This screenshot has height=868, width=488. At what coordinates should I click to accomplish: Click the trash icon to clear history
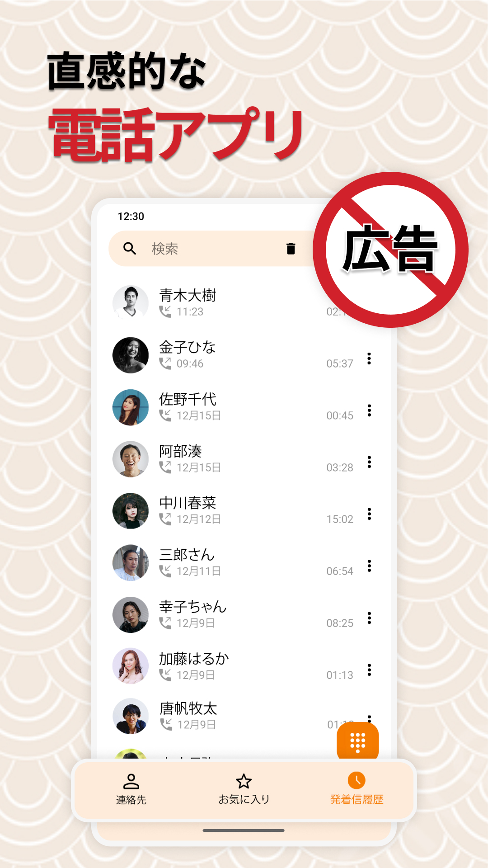coord(291,248)
